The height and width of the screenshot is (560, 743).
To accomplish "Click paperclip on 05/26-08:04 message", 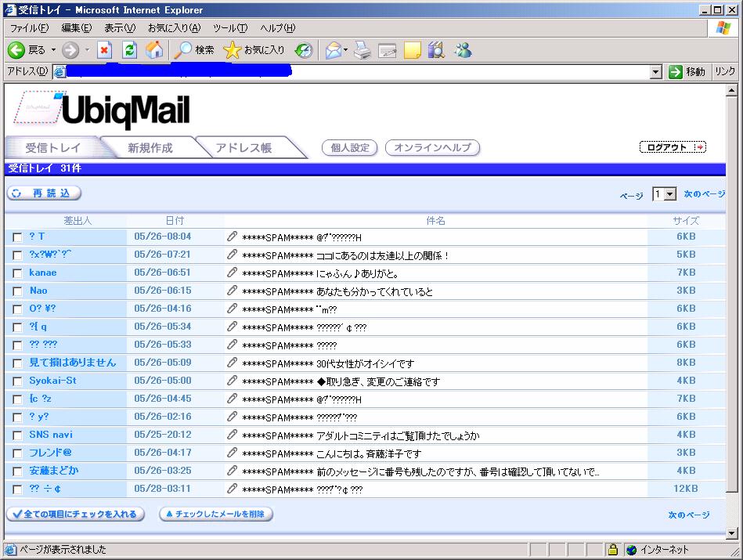I will coord(232,237).
